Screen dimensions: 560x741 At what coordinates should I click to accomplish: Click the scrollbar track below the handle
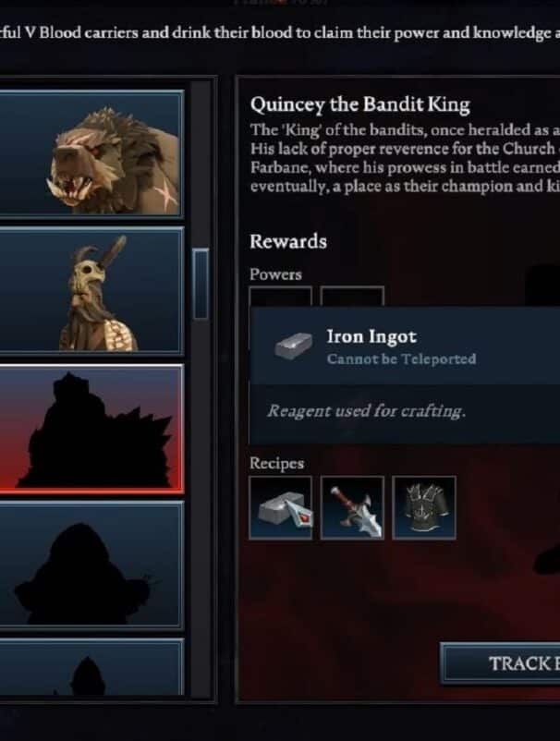[x=201, y=505]
